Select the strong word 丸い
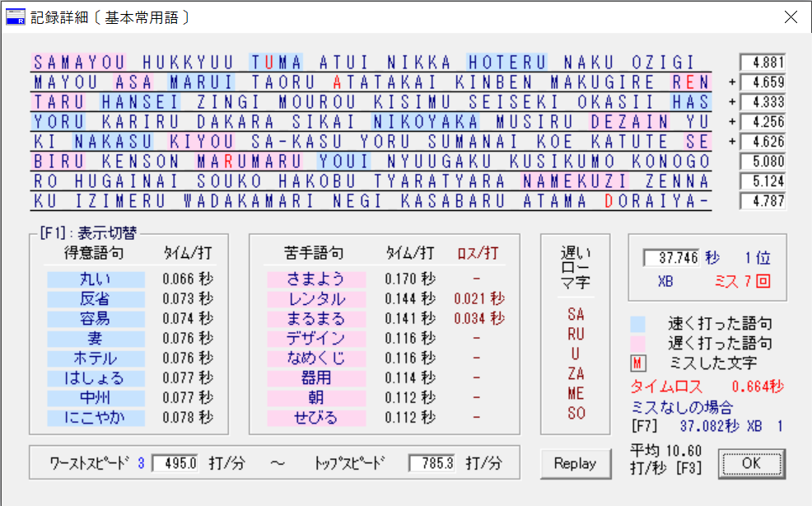The height and width of the screenshot is (506, 812). [96, 279]
